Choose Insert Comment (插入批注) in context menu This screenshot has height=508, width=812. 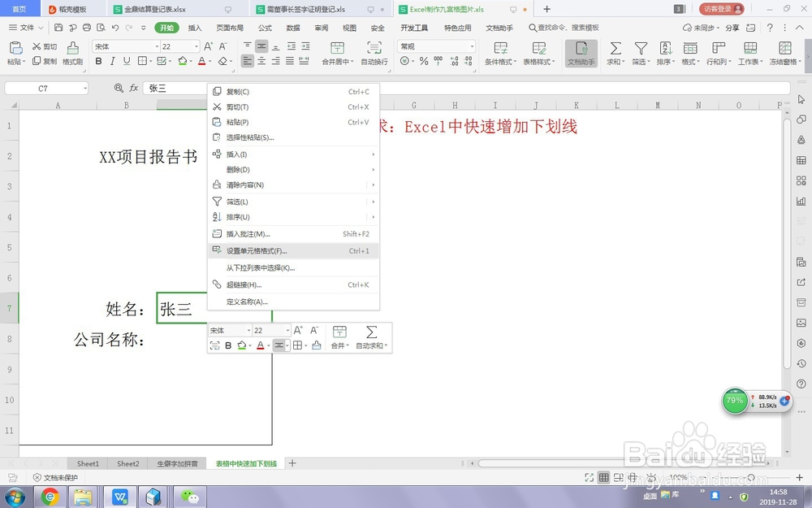293,234
